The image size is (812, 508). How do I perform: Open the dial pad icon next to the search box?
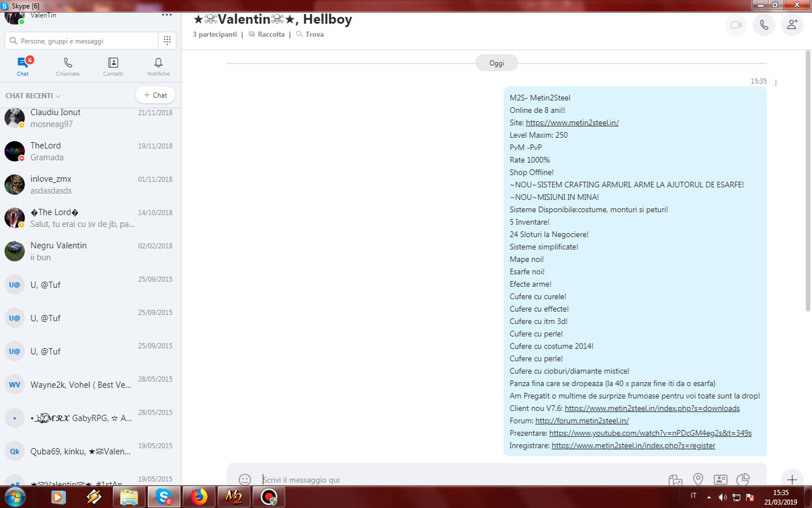(x=167, y=41)
